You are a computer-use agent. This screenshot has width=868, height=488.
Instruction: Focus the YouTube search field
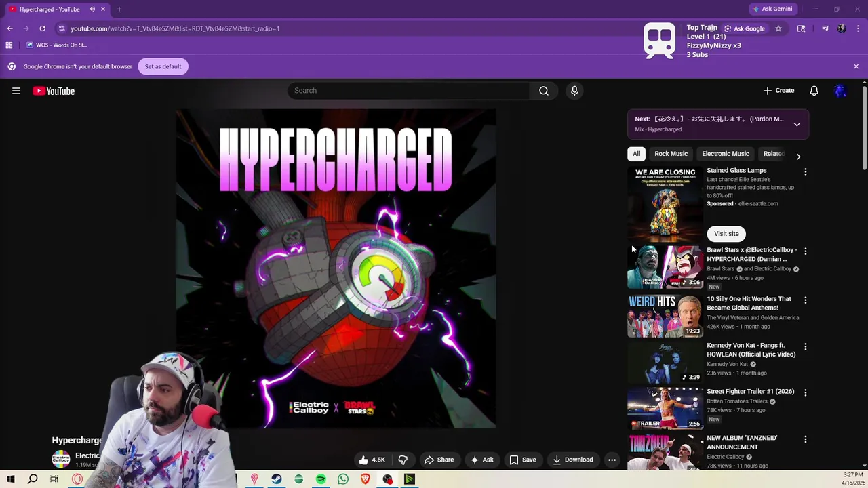[408, 91]
